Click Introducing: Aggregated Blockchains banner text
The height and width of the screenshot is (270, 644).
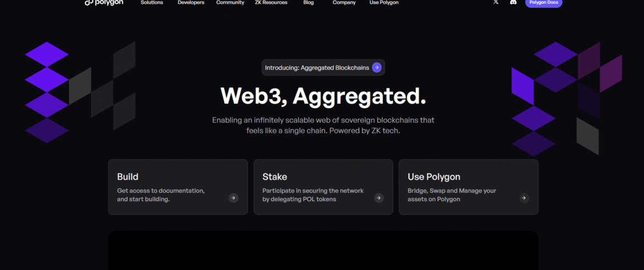pos(317,68)
